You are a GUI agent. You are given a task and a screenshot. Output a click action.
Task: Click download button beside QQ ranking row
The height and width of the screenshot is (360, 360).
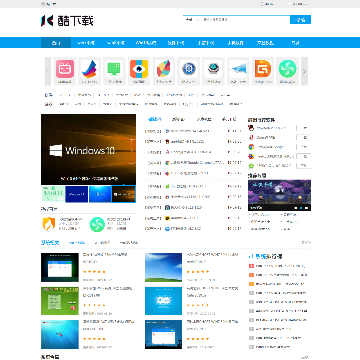[304, 128]
